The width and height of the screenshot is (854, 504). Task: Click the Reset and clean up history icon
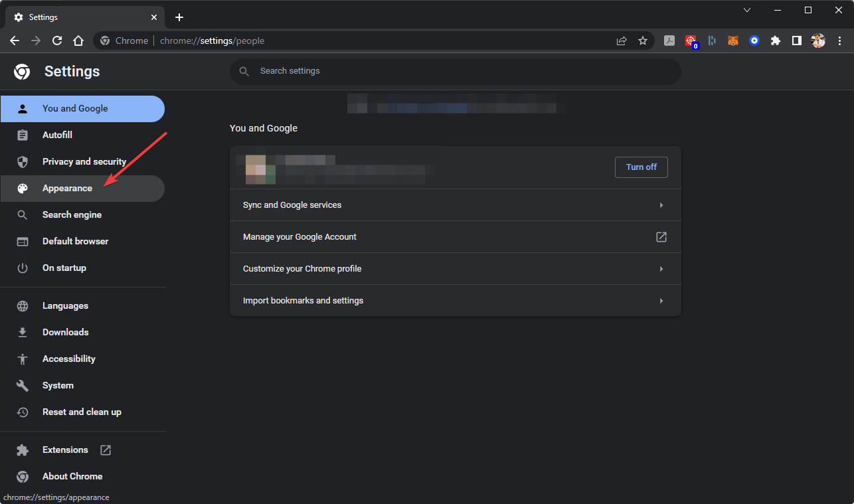click(x=23, y=412)
